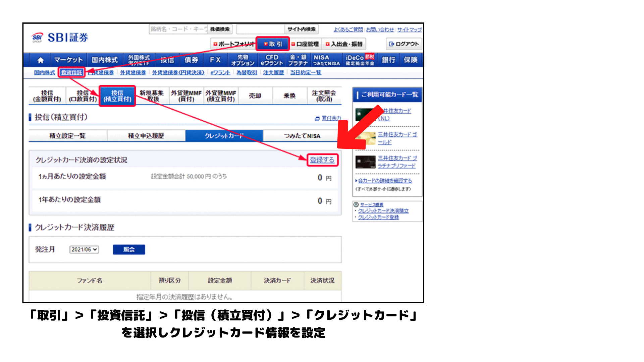Viewport: 644px width, 362px height.
Task: Switch to 外貨建MMF(買付) tab
Action: coord(186,96)
